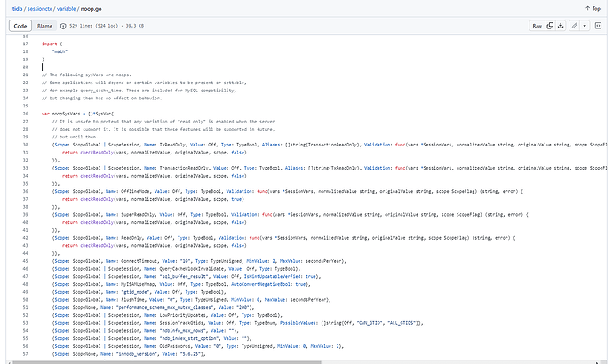Select line number 57
Screen dimensions: 613x364
(x=26, y=354)
